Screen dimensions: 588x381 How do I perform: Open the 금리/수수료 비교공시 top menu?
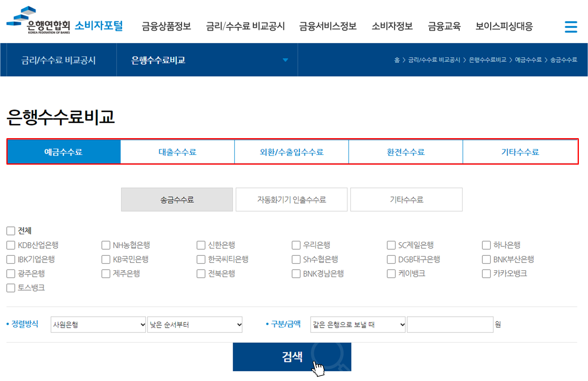245,26
